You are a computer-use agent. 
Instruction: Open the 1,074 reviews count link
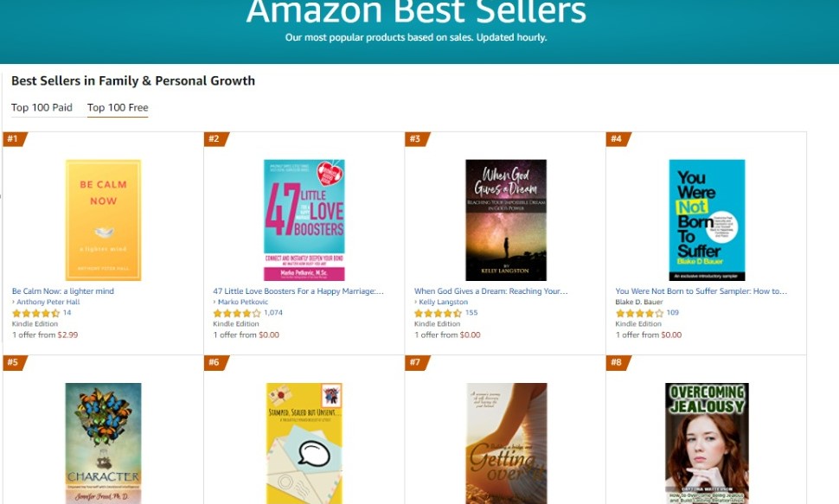(x=273, y=313)
